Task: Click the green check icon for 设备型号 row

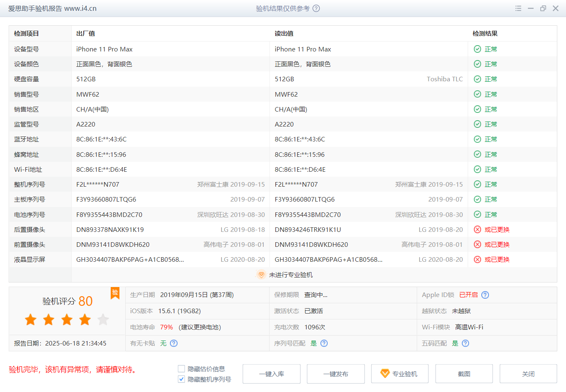Action: coord(477,49)
